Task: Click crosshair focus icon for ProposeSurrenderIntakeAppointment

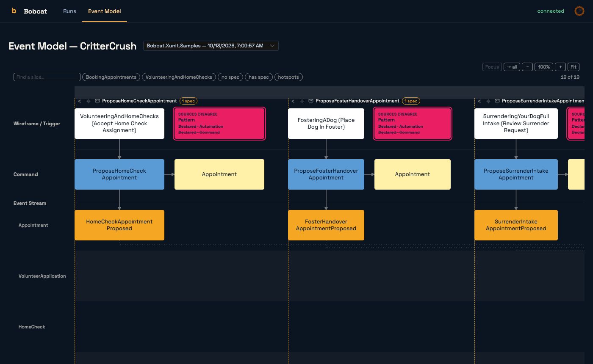Action: [x=488, y=101]
